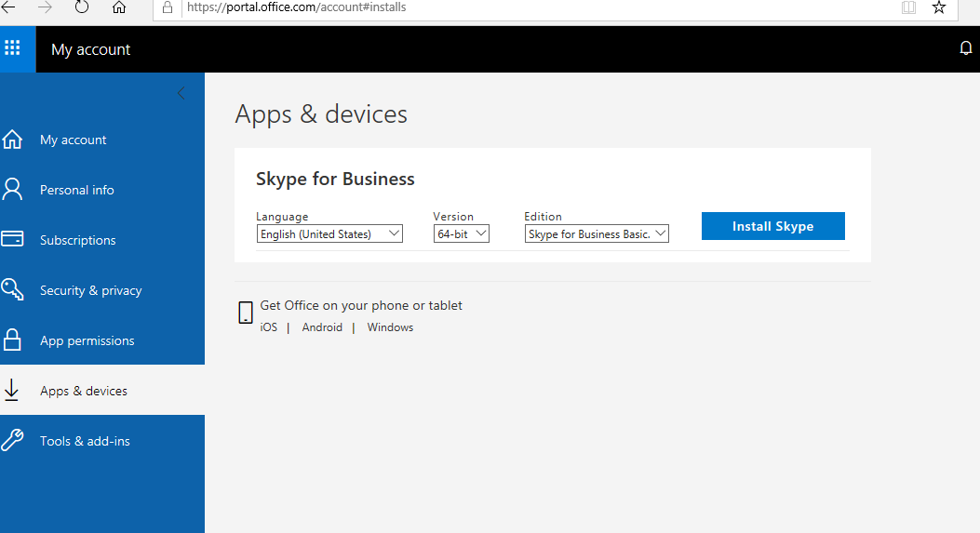
Task: Open the iOS link
Action: 269,327
